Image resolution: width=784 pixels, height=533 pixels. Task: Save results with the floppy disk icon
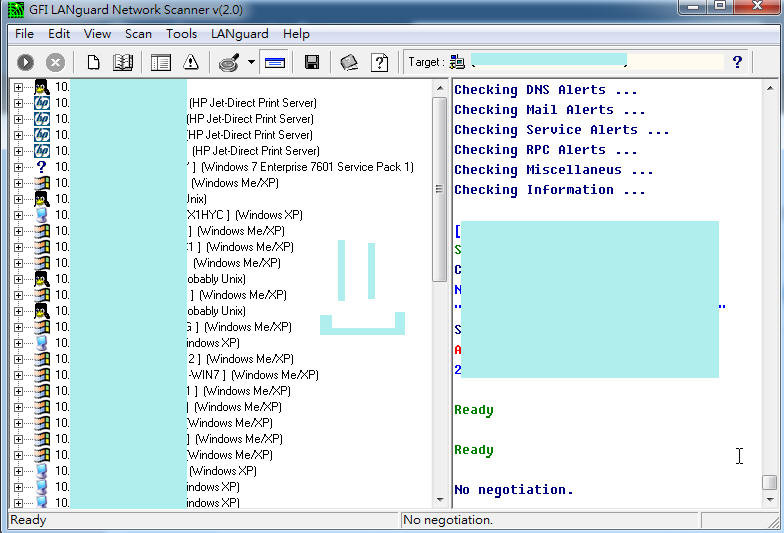(x=312, y=62)
